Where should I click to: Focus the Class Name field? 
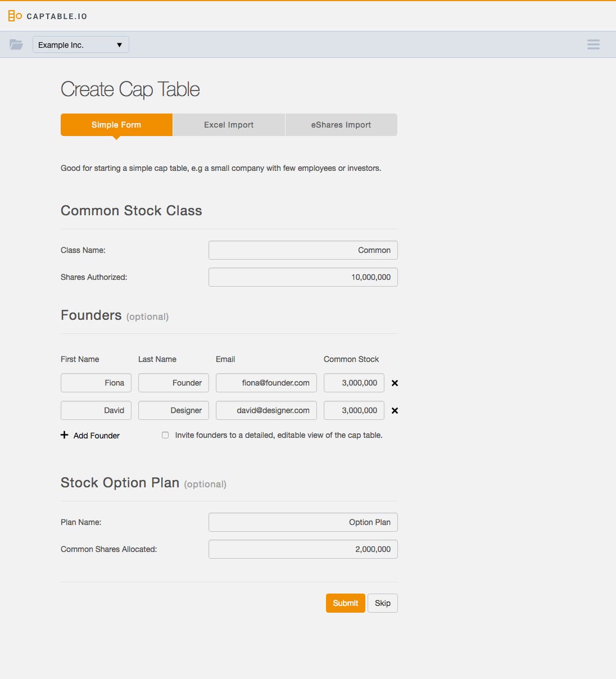click(303, 250)
